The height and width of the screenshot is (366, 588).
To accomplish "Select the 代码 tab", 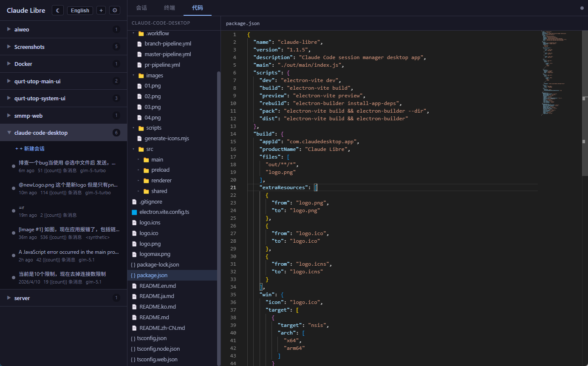I will [x=198, y=8].
